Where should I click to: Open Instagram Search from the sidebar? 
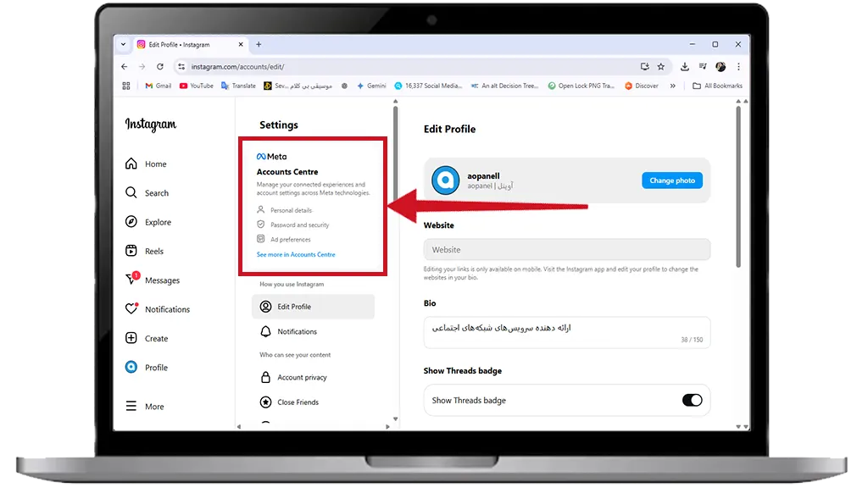pyautogui.click(x=147, y=192)
